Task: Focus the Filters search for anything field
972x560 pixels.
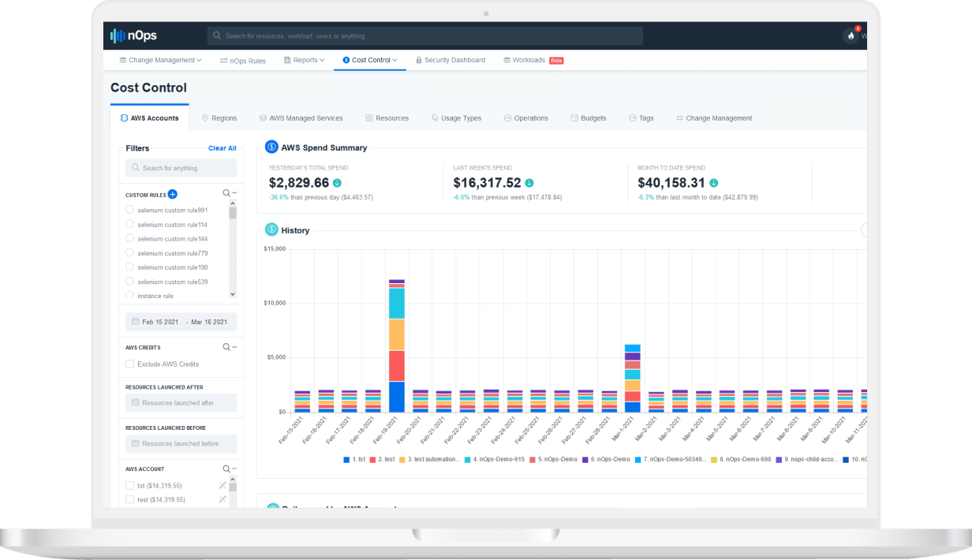Action: point(181,168)
